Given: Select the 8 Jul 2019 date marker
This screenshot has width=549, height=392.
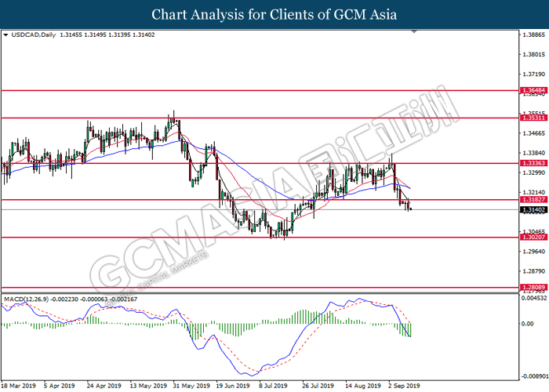Looking at the screenshot, I should point(271,386).
